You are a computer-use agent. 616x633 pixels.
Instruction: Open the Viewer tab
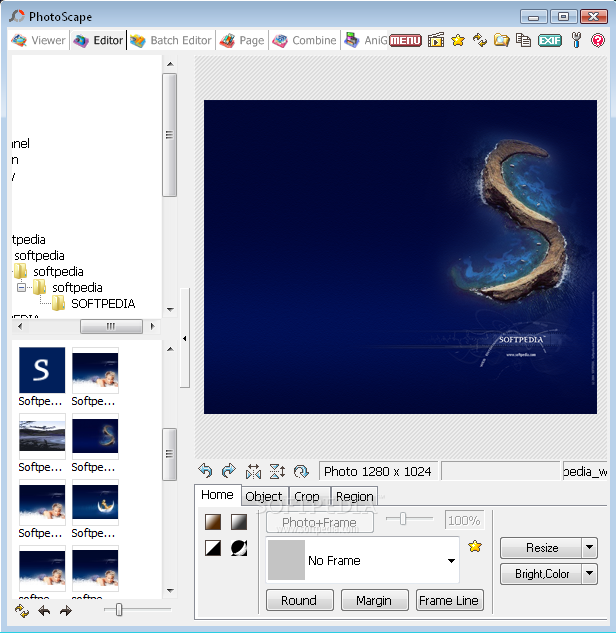[38, 40]
